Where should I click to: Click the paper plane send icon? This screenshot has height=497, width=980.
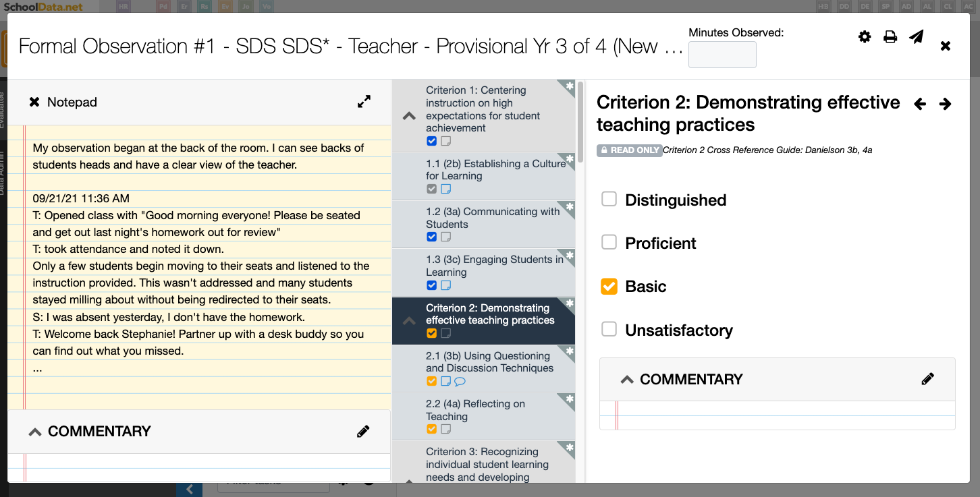pos(916,37)
